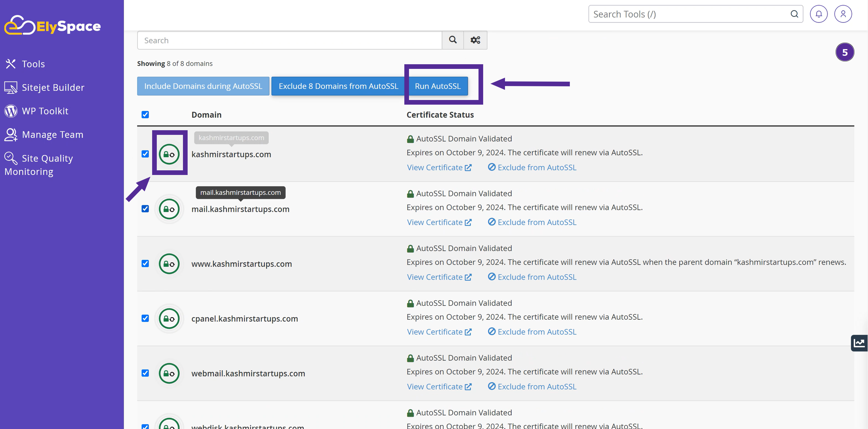The image size is (868, 429).
Task: Click SSL lock icon for kashmirstartups.com
Action: [x=169, y=154]
